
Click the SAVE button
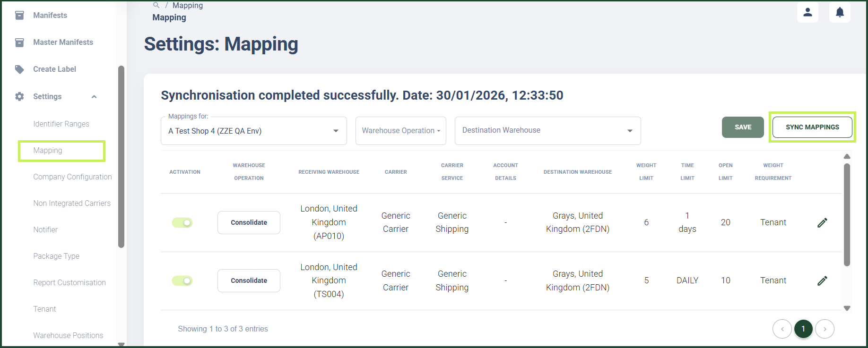pos(743,127)
